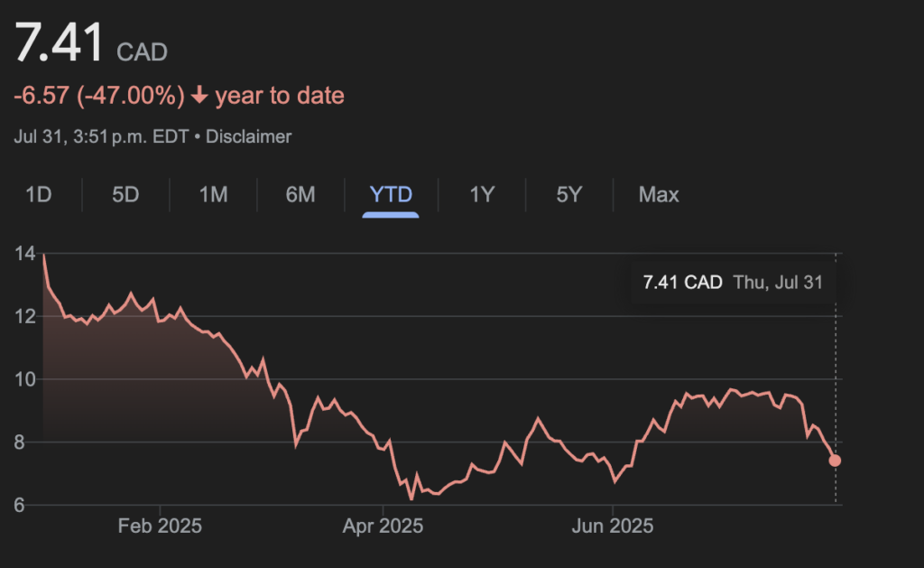Open the Disclaimer link
This screenshot has width=924, height=568.
(x=249, y=137)
